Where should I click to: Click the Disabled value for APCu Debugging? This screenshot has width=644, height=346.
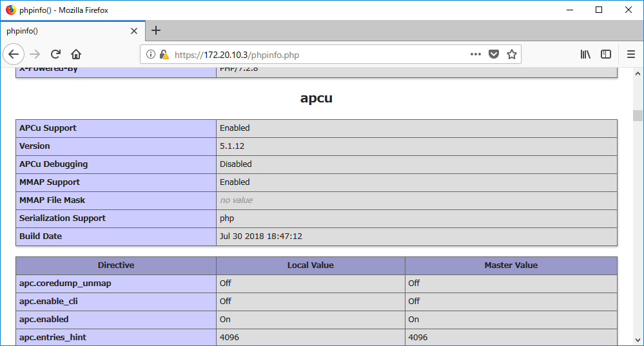point(236,164)
